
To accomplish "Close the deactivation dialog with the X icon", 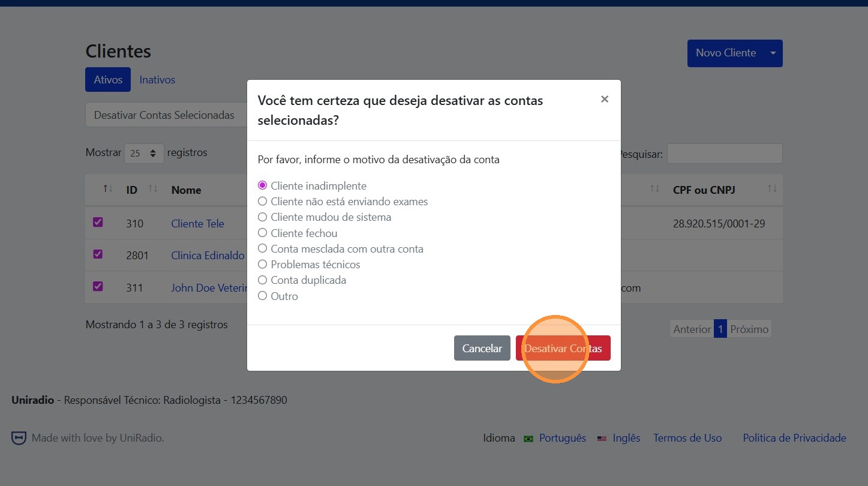I will (x=604, y=99).
